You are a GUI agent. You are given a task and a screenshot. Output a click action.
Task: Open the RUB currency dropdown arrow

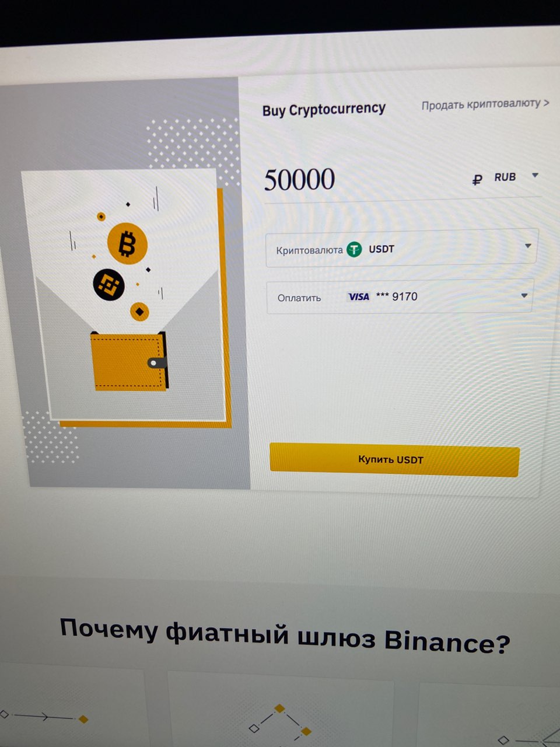point(535,175)
